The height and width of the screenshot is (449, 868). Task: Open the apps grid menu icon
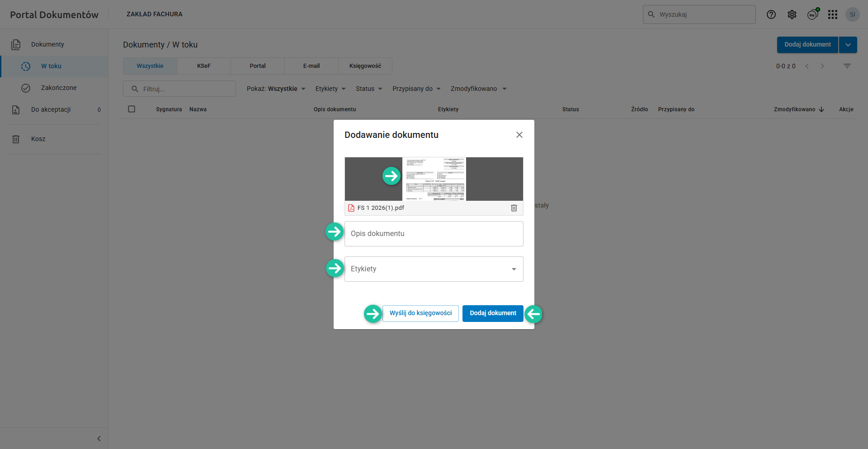tap(832, 14)
